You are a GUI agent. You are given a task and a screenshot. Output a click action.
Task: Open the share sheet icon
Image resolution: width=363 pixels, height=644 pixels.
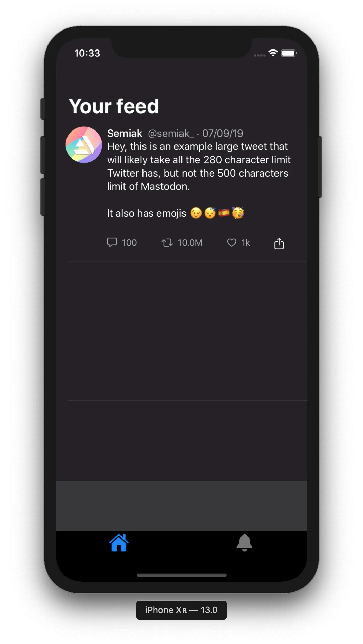click(279, 243)
